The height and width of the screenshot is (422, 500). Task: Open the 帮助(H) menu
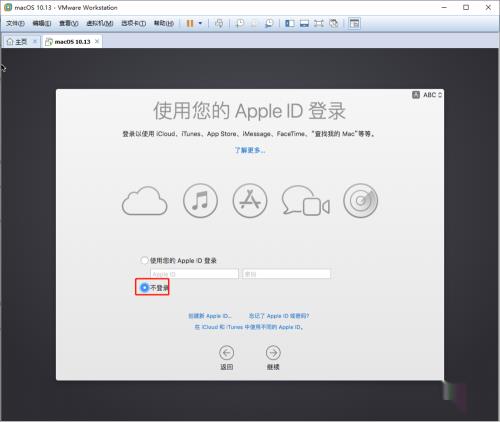(x=164, y=23)
